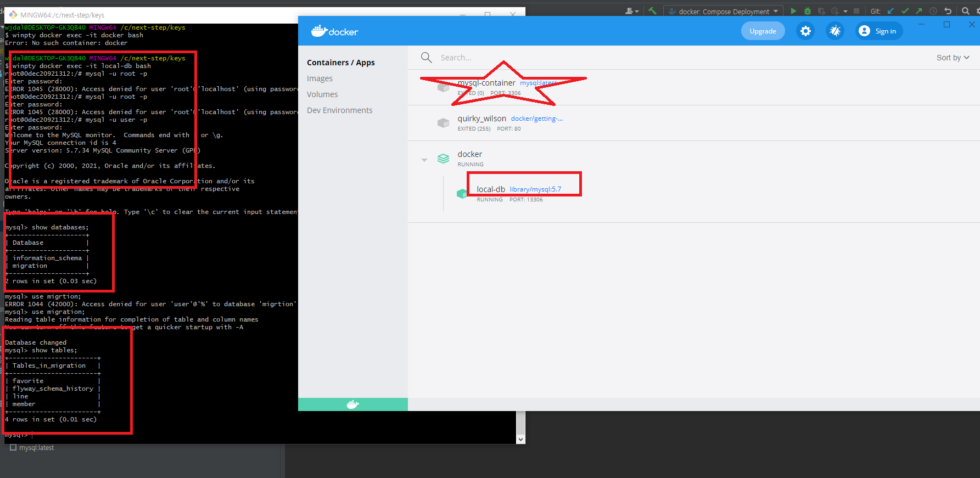980x478 pixels.
Task: Click the local-db running container icon
Action: 462,193
